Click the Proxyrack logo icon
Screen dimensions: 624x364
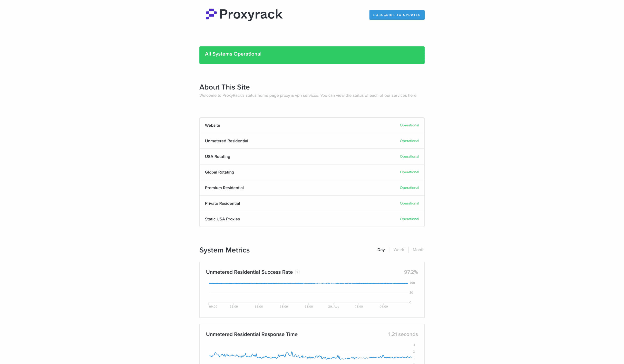pos(211,14)
